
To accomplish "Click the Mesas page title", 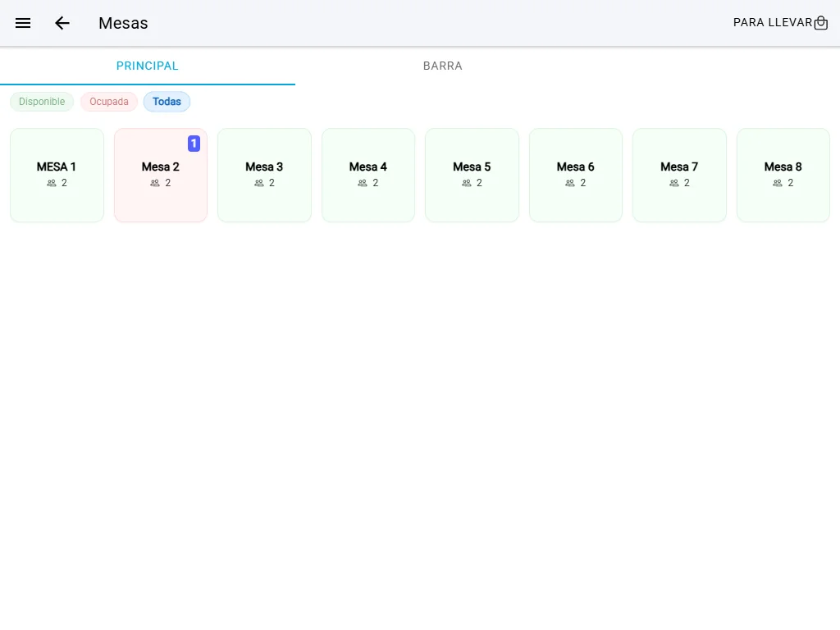I will (123, 23).
